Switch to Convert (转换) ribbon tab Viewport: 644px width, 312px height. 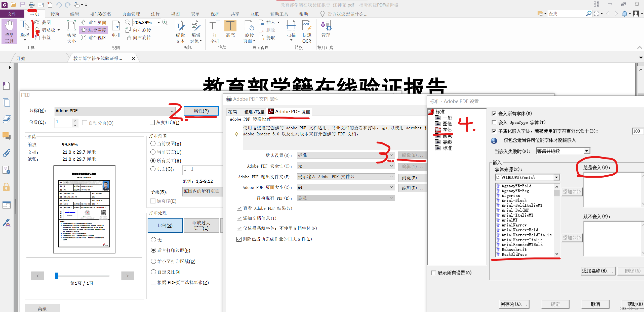55,14
